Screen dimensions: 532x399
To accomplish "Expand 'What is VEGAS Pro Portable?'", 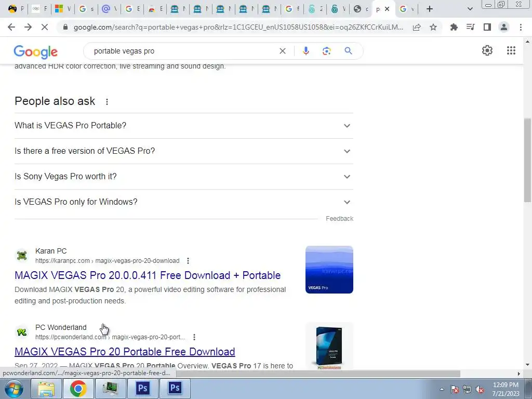I will tap(184, 126).
